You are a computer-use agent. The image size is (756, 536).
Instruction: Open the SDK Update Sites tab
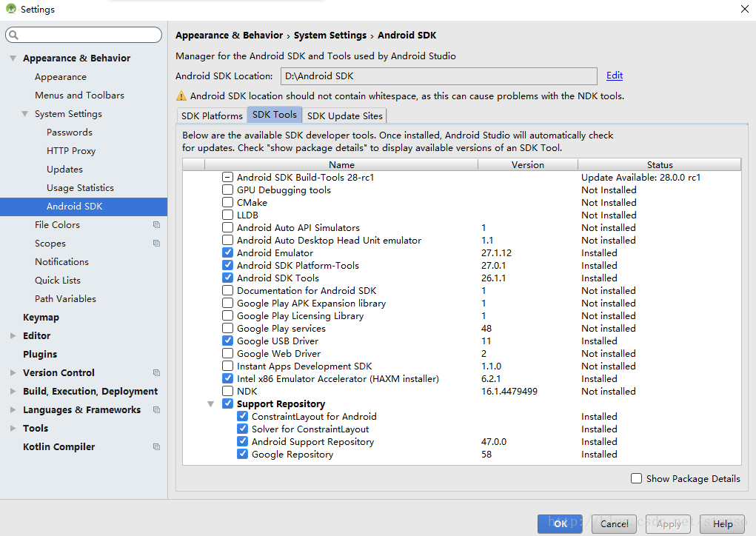click(345, 115)
